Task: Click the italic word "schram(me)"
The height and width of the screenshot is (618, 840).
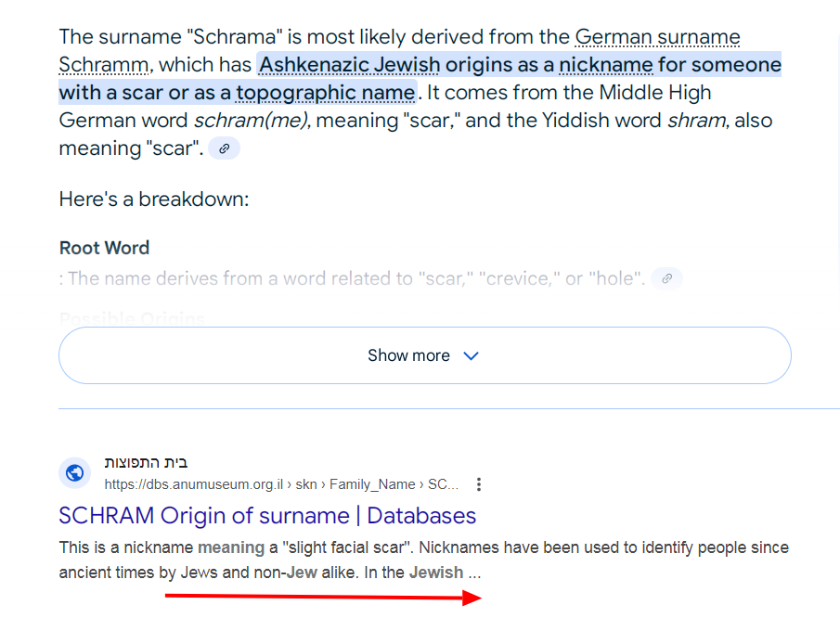Action: pyautogui.click(x=252, y=121)
